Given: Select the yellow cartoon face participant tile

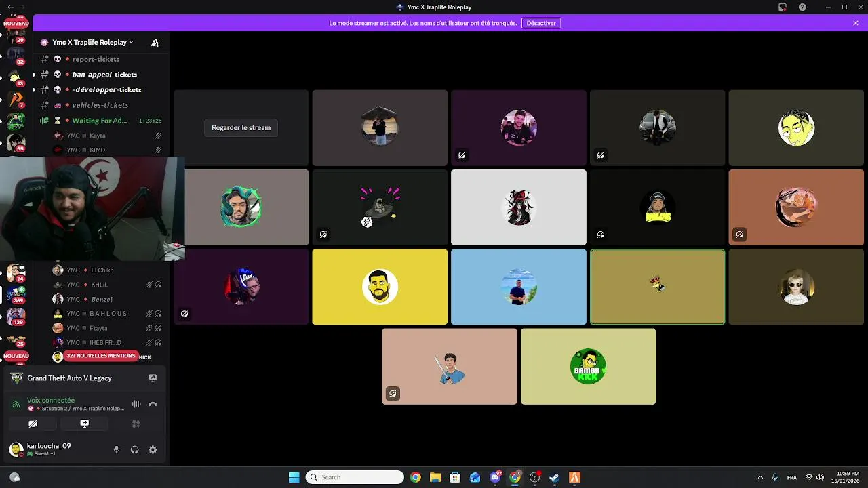Looking at the screenshot, I should click(x=796, y=127).
